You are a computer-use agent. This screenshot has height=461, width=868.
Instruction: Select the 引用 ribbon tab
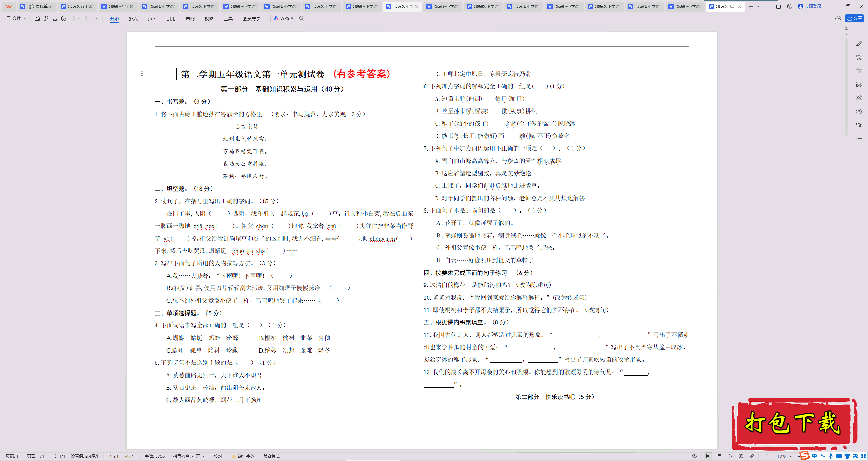[171, 19]
